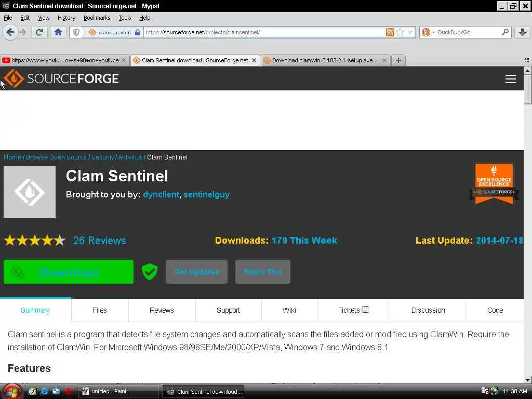Bookmark this page with the star
The height and width of the screenshot is (399, 532).
400,32
